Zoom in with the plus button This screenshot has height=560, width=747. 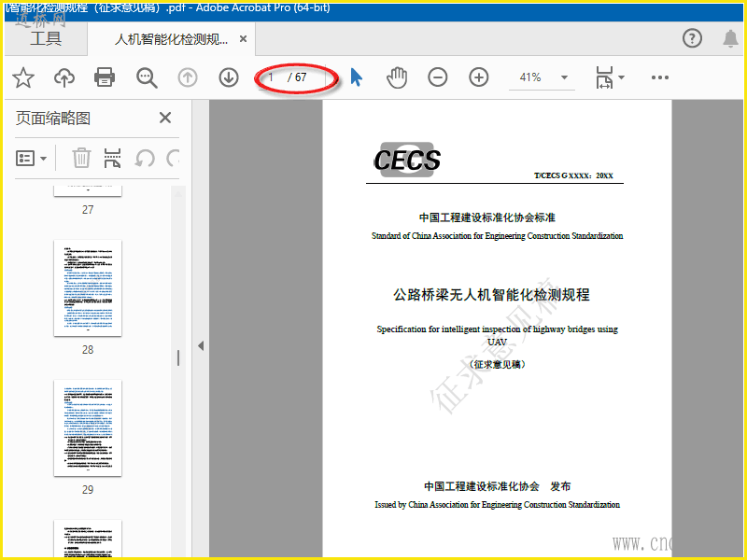pos(479,77)
